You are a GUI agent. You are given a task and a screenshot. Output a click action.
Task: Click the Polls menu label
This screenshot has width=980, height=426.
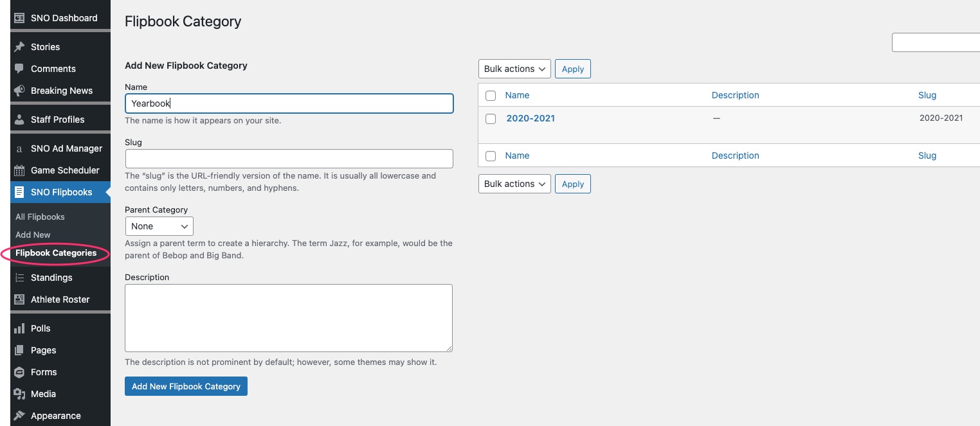(41, 328)
